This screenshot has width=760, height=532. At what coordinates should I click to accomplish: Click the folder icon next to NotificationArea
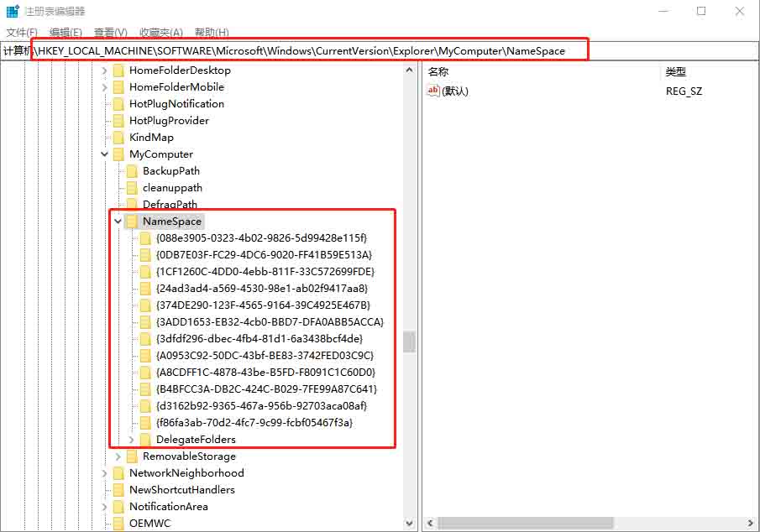(x=118, y=507)
